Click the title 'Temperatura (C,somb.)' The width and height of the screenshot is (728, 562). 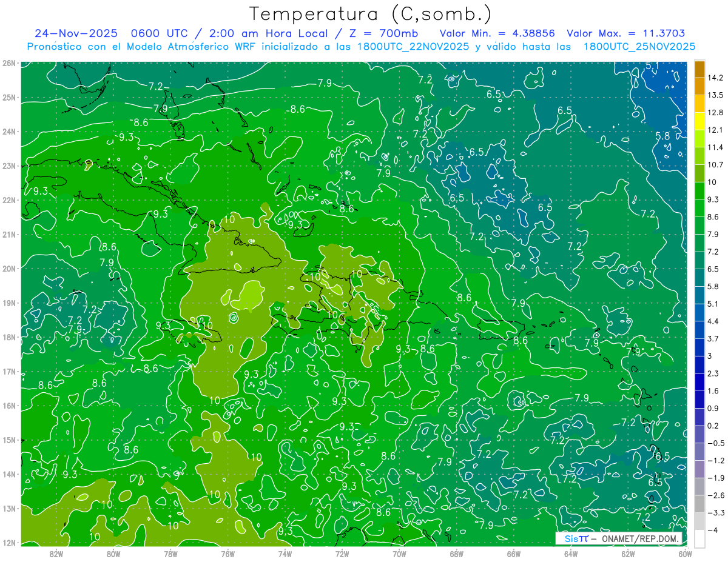(x=370, y=13)
